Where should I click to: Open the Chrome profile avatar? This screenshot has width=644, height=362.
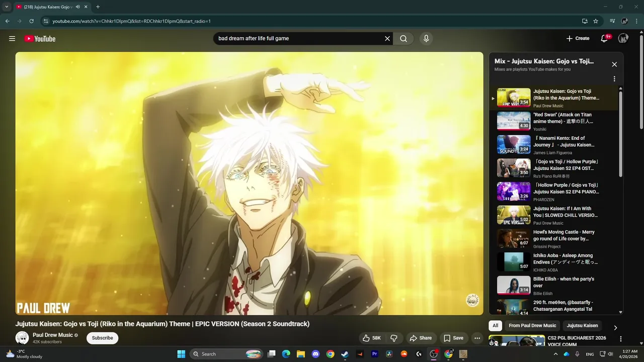624,21
